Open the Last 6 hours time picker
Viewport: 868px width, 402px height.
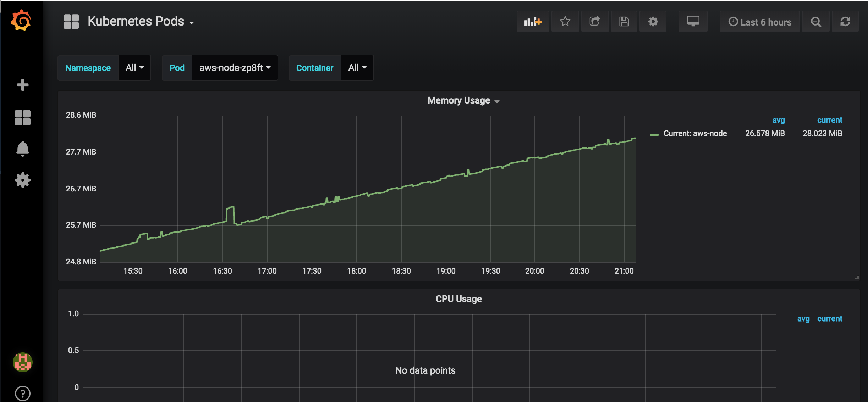click(x=759, y=21)
